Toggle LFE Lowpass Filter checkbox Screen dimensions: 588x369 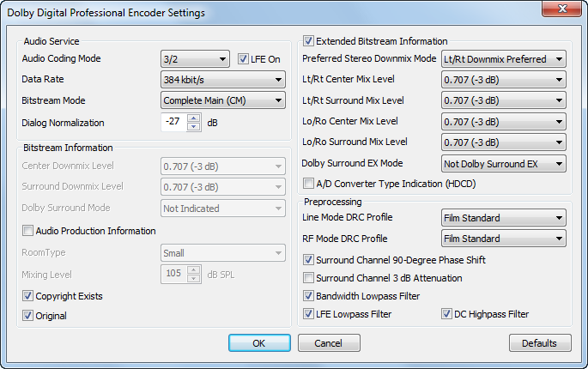pos(309,314)
